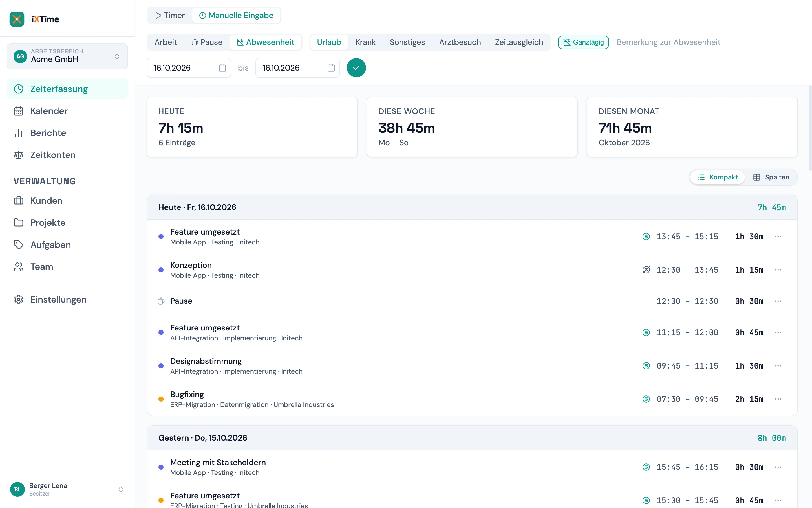This screenshot has width=812, height=508.
Task: Click billable icon on Designabstimmung entry
Action: coord(646,366)
